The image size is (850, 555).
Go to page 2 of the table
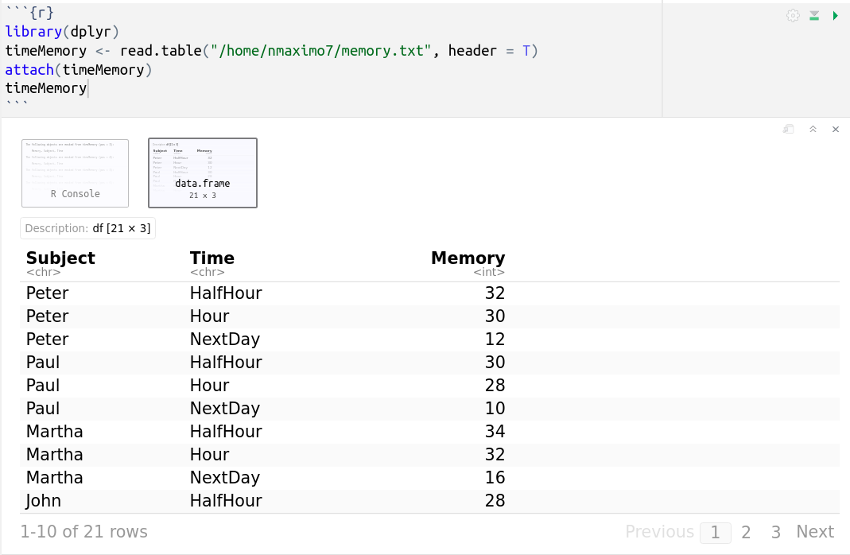[746, 532]
